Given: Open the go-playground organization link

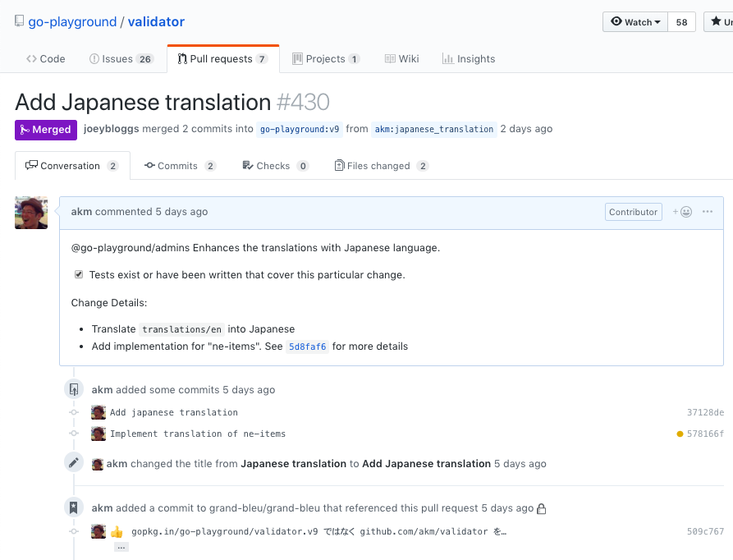Looking at the screenshot, I should tap(72, 22).
